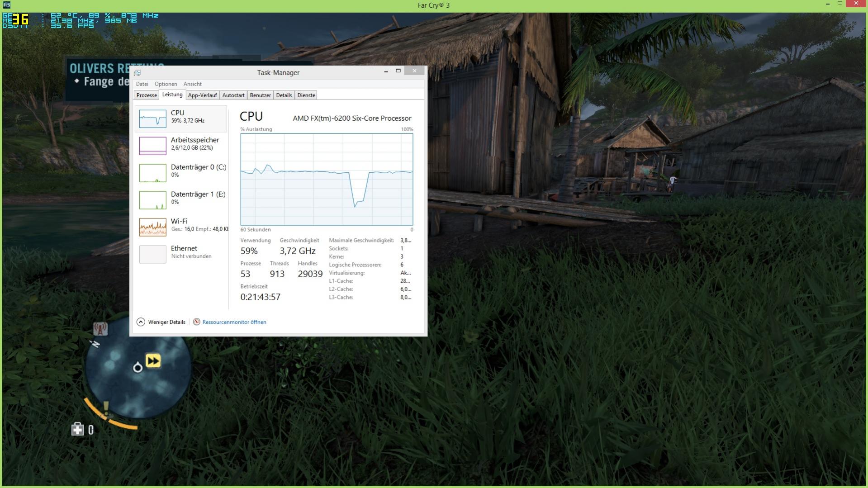This screenshot has width=868, height=488.
Task: Click the radio tower icon above minimap
Action: click(x=100, y=329)
